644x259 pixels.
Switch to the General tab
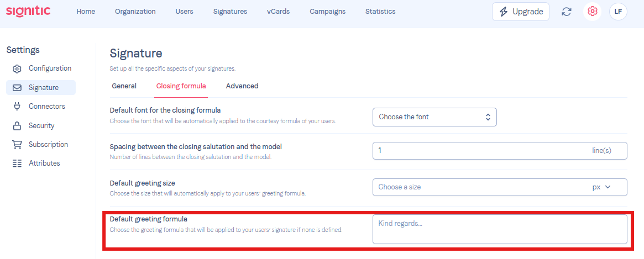[x=124, y=86]
